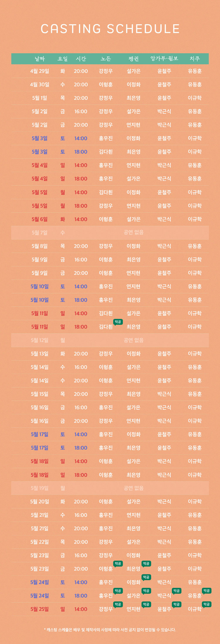Click the 막공 badge by 유동훈 on 5월 24일 18:00
The image size is (220, 644).
207,591
